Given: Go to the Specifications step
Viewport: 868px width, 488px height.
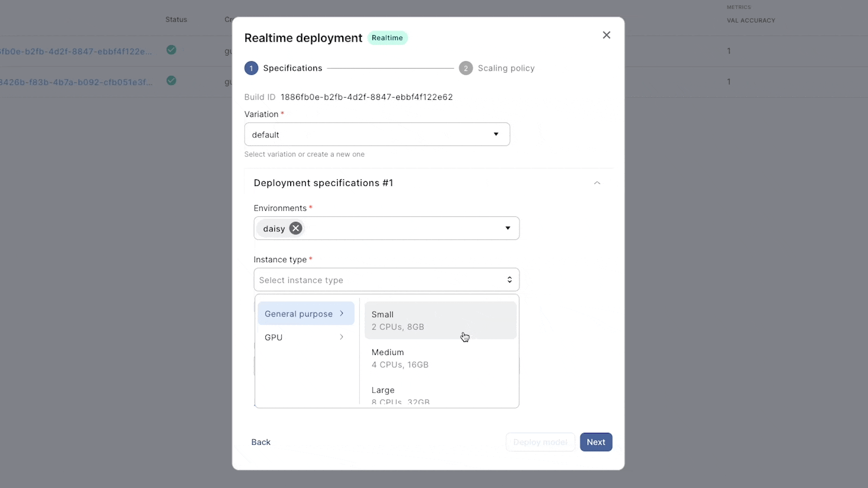Looking at the screenshot, I should pos(293,68).
